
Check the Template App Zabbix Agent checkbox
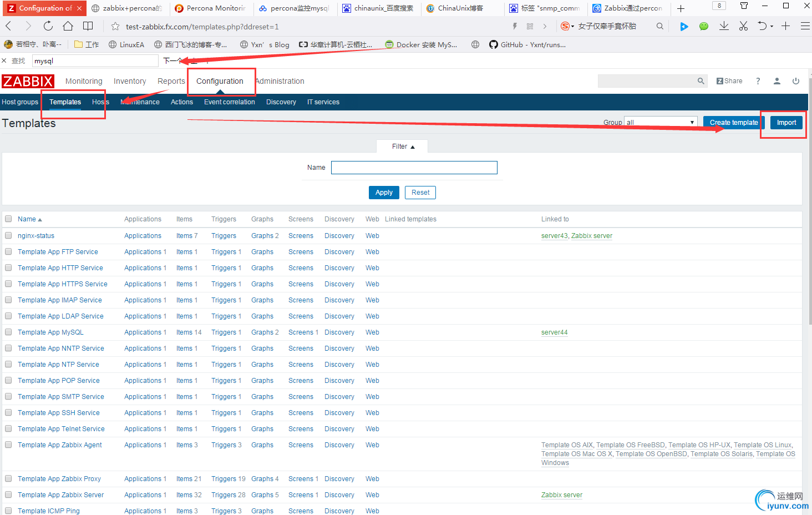[x=8, y=445]
